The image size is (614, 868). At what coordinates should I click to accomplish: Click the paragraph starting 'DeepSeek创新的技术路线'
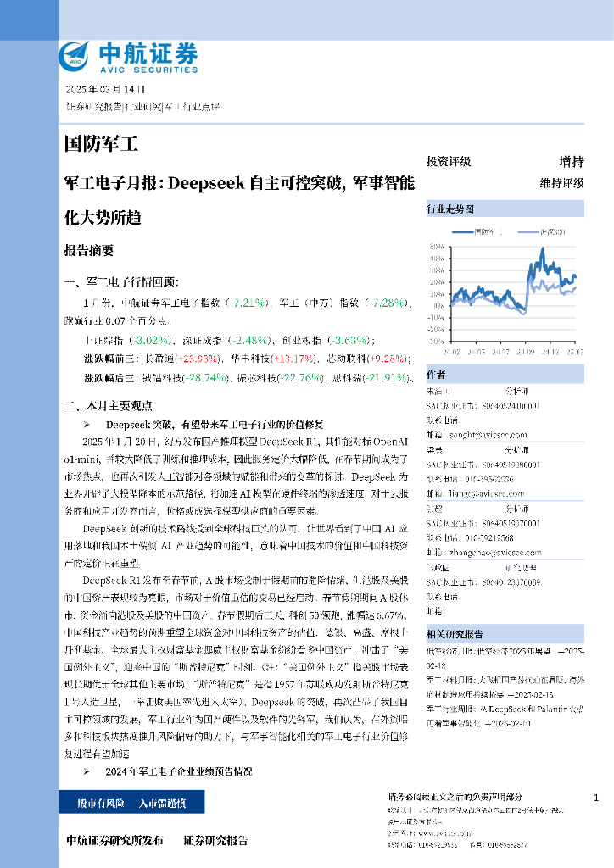pyautogui.click(x=236, y=546)
